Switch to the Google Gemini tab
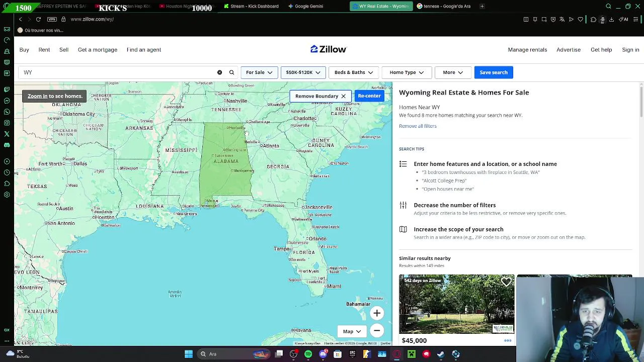This screenshot has width=644, height=362. tap(306, 6)
